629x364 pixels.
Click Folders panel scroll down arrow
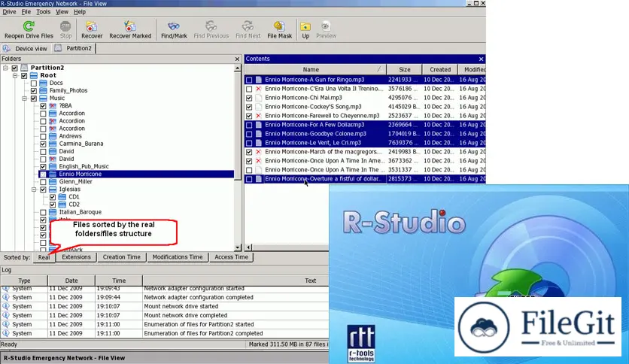click(238, 247)
